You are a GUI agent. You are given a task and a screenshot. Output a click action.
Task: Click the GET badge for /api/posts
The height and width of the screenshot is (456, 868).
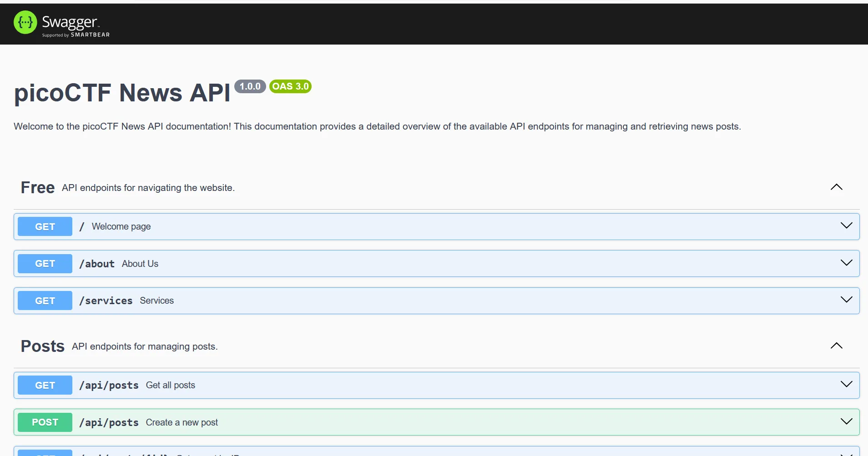(x=45, y=385)
